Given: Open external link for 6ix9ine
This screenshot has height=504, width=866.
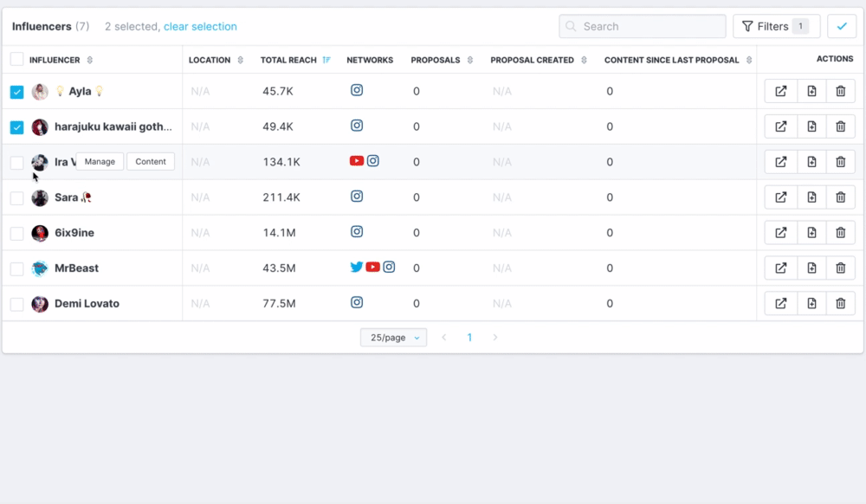Looking at the screenshot, I should [780, 232].
